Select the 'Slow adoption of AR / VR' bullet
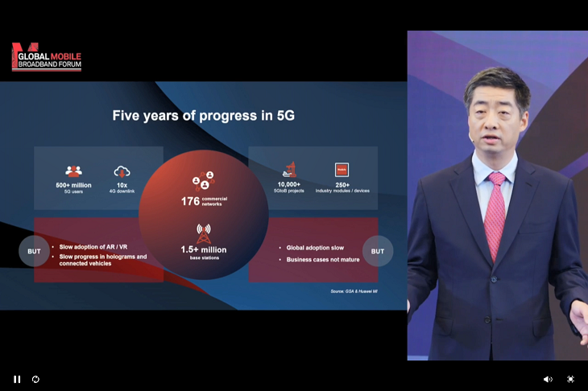The width and height of the screenshot is (588, 391). (x=94, y=246)
